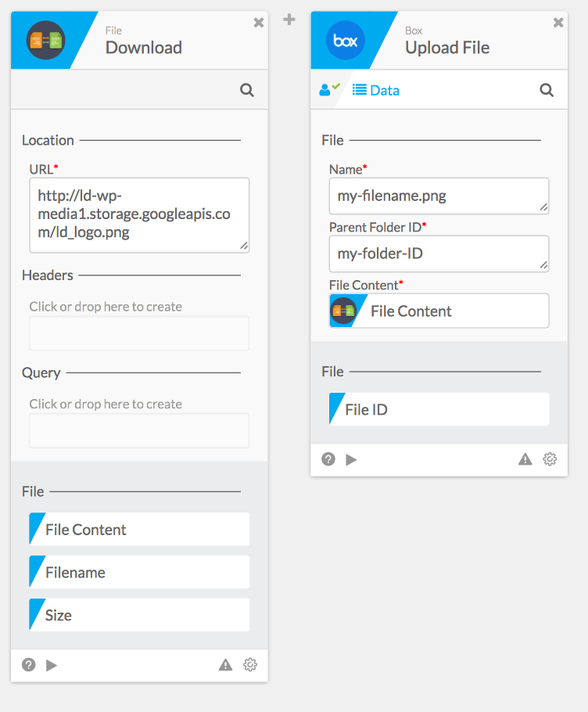Close the Box Upload File card
This screenshot has width=588, height=712.
[x=558, y=23]
